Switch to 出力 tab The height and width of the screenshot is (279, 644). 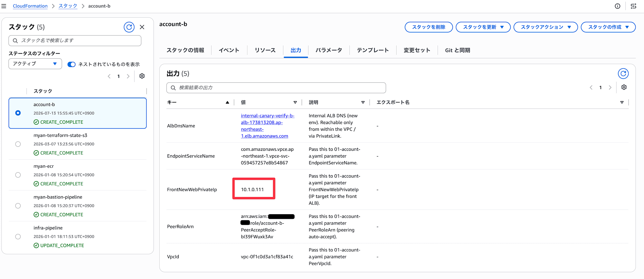pyautogui.click(x=296, y=50)
